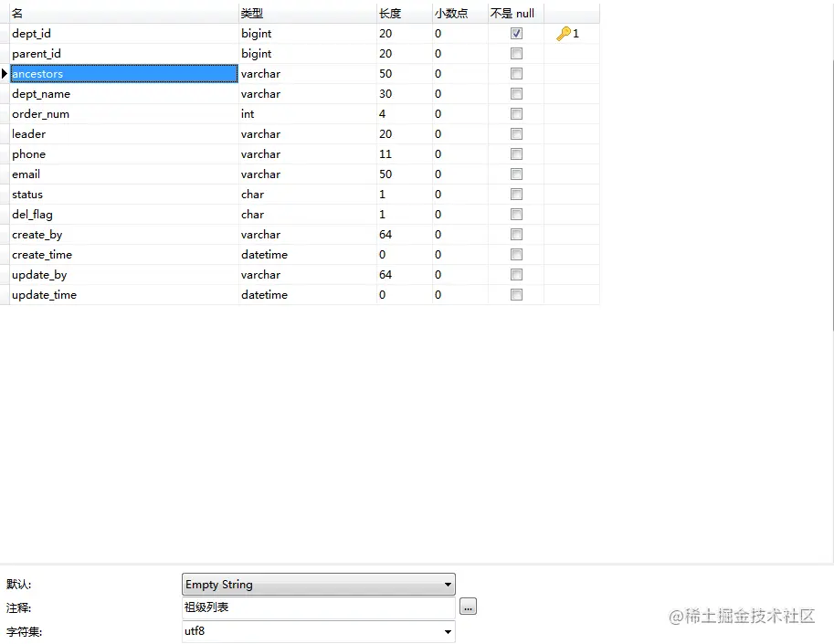
Task: Uncheck the not-null checkbox for dept_id
Action: click(x=516, y=34)
